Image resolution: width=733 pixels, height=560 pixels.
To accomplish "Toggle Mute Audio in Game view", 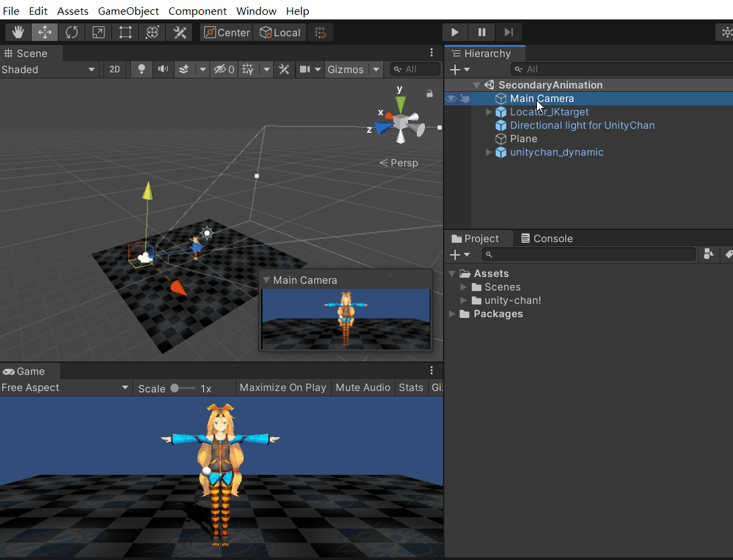I will pyautogui.click(x=362, y=388).
